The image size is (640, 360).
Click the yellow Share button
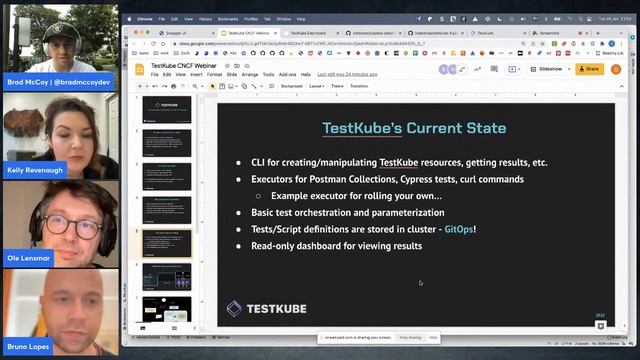(589, 69)
